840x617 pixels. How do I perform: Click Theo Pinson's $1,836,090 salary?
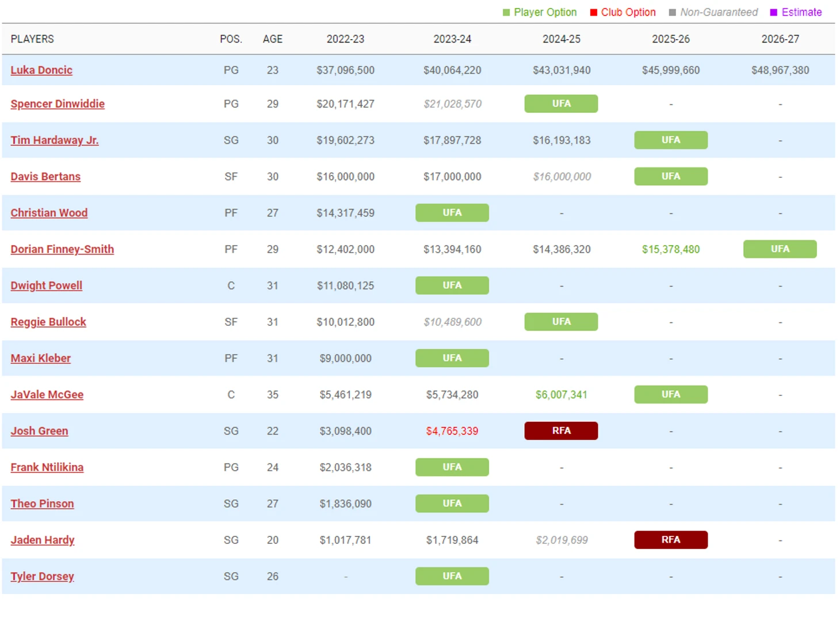pos(345,504)
